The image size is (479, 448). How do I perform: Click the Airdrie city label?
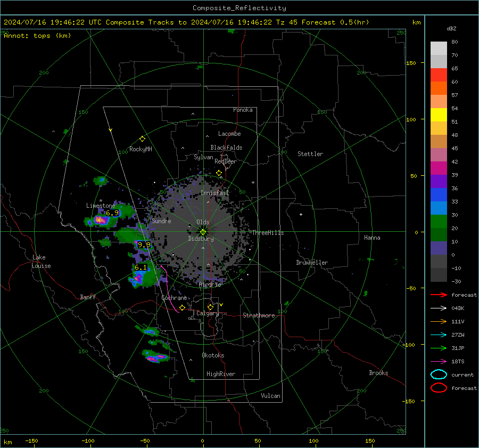(x=210, y=284)
